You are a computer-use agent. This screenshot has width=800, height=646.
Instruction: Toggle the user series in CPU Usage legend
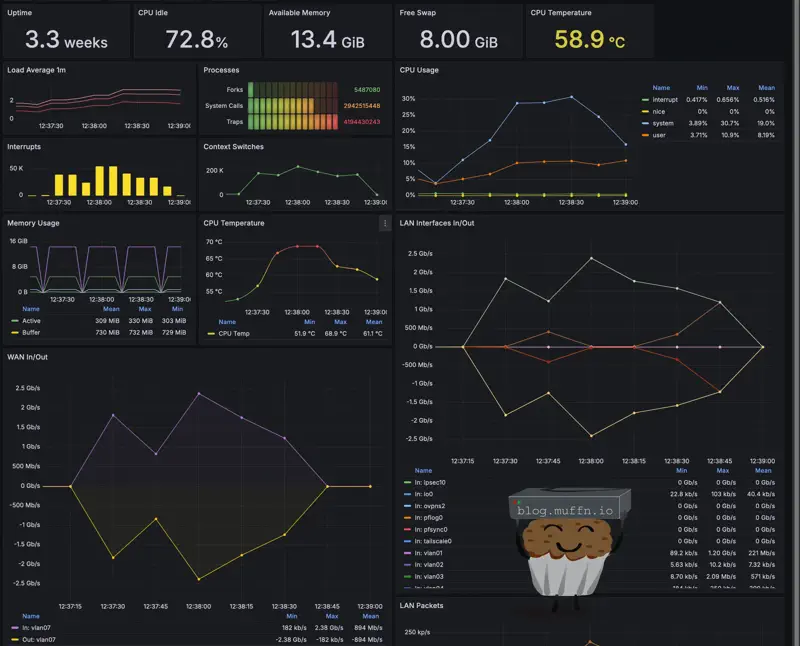[660, 135]
